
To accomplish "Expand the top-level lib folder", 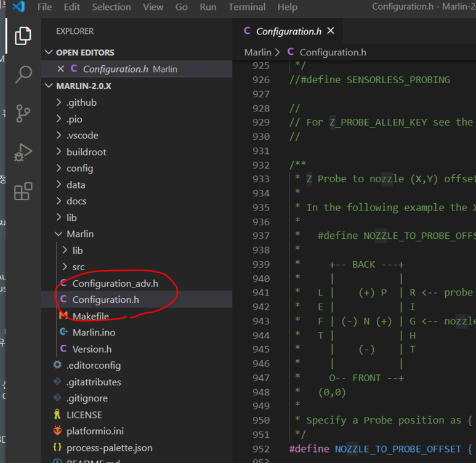I will click(x=59, y=217).
